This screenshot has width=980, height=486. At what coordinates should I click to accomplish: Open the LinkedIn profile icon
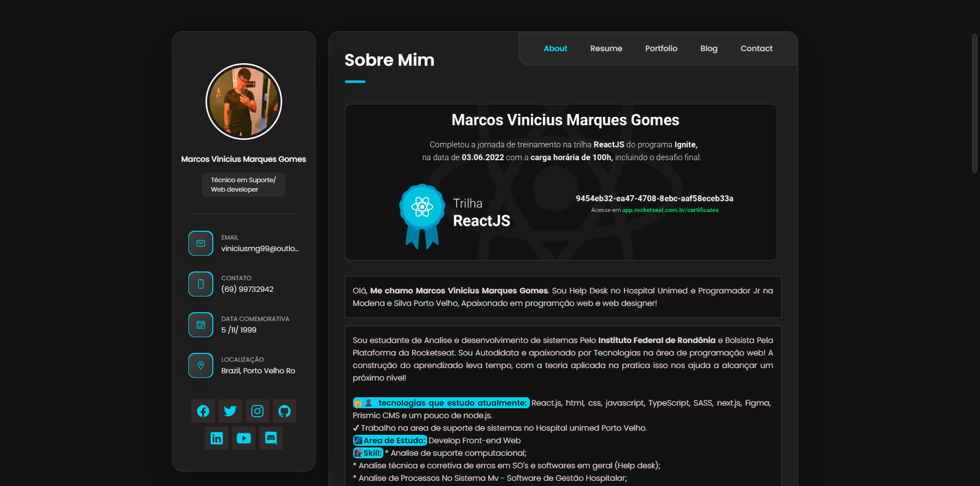tap(216, 438)
